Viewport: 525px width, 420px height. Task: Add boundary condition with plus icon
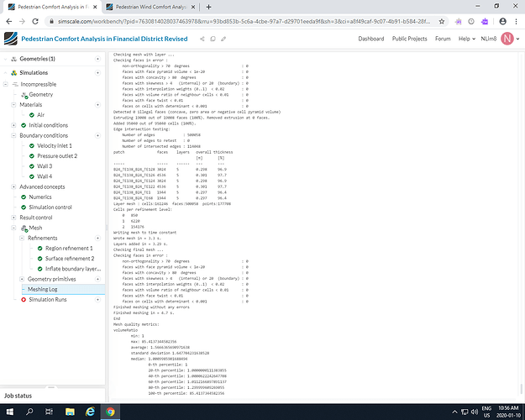coord(97,135)
